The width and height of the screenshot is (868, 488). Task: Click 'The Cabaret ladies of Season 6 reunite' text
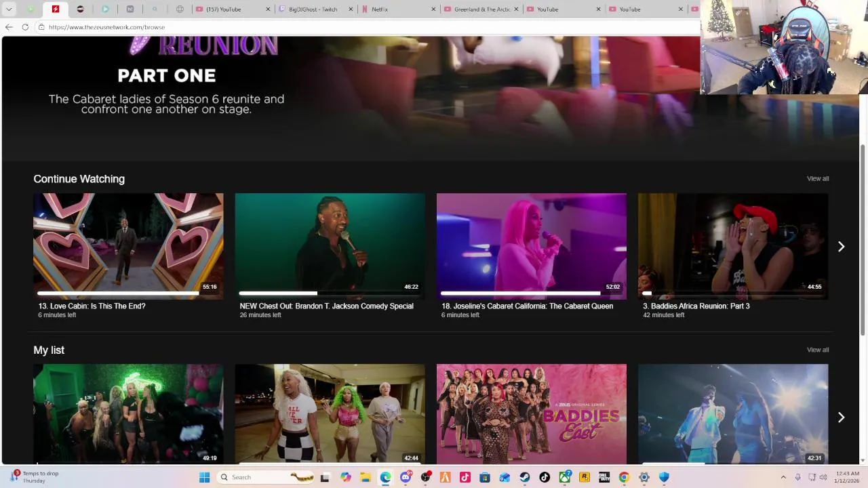[166, 104]
